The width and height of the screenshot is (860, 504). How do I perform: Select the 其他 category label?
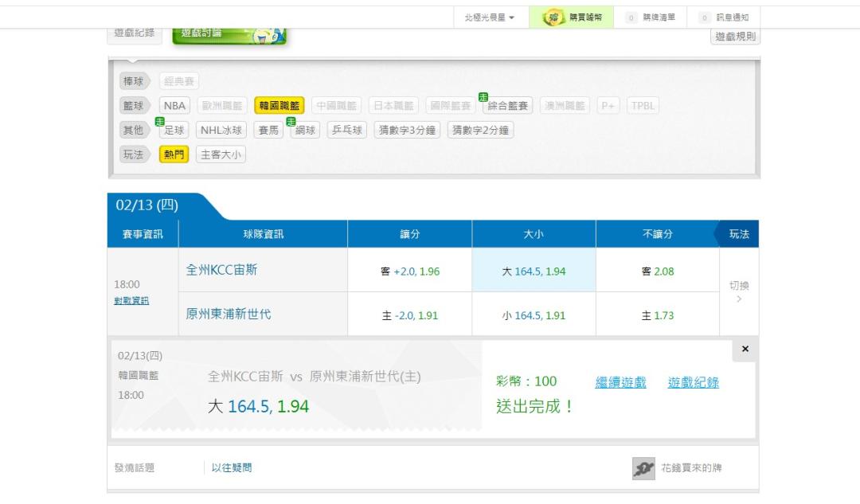(133, 130)
